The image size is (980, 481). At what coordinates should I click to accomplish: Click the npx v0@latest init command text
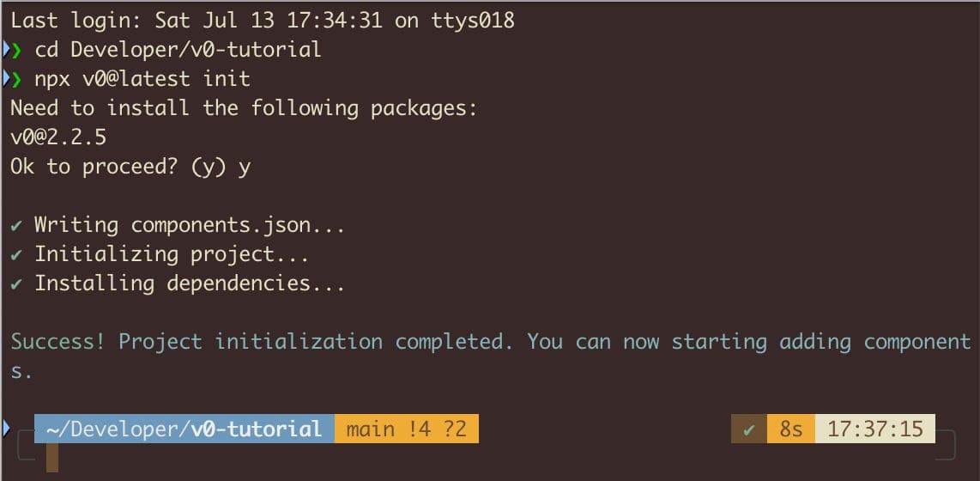coord(142,79)
